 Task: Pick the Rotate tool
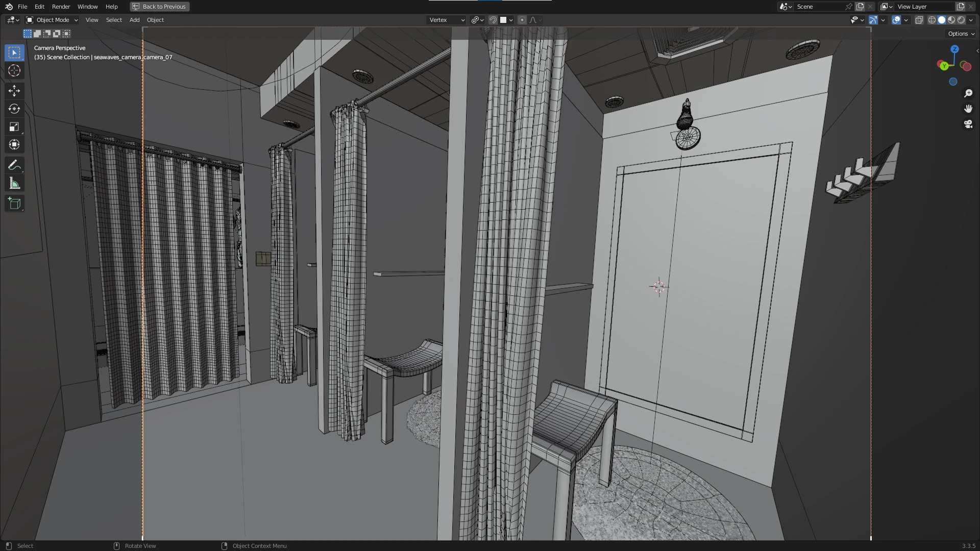pos(14,109)
